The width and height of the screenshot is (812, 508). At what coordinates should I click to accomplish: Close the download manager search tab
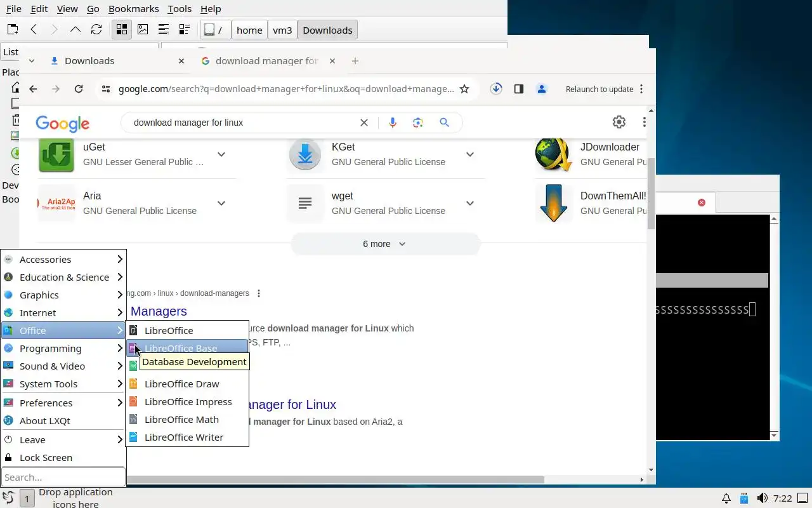coord(334,61)
